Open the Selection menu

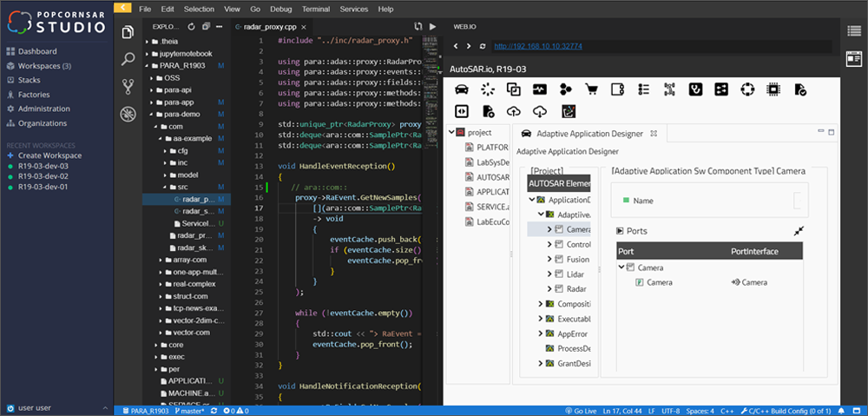coord(200,9)
